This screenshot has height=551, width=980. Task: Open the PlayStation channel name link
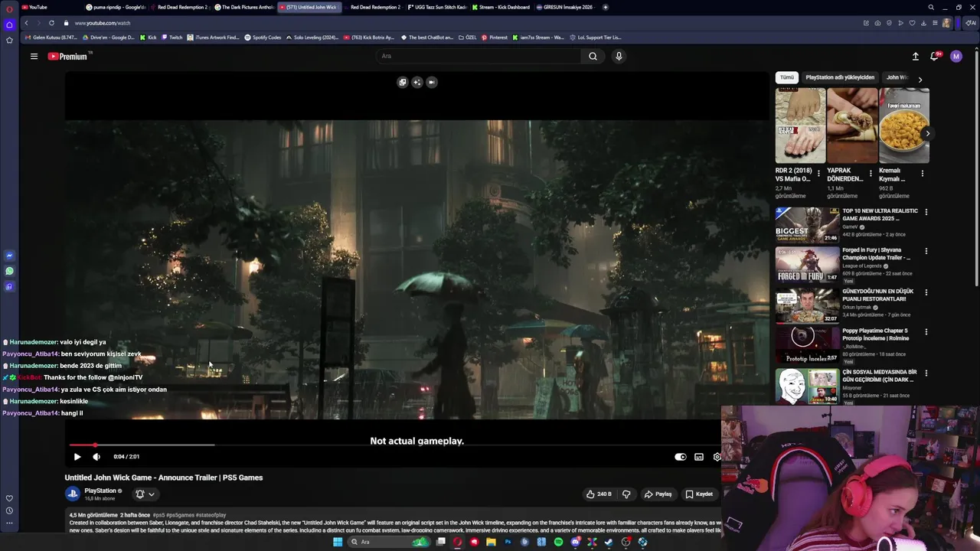100,491
